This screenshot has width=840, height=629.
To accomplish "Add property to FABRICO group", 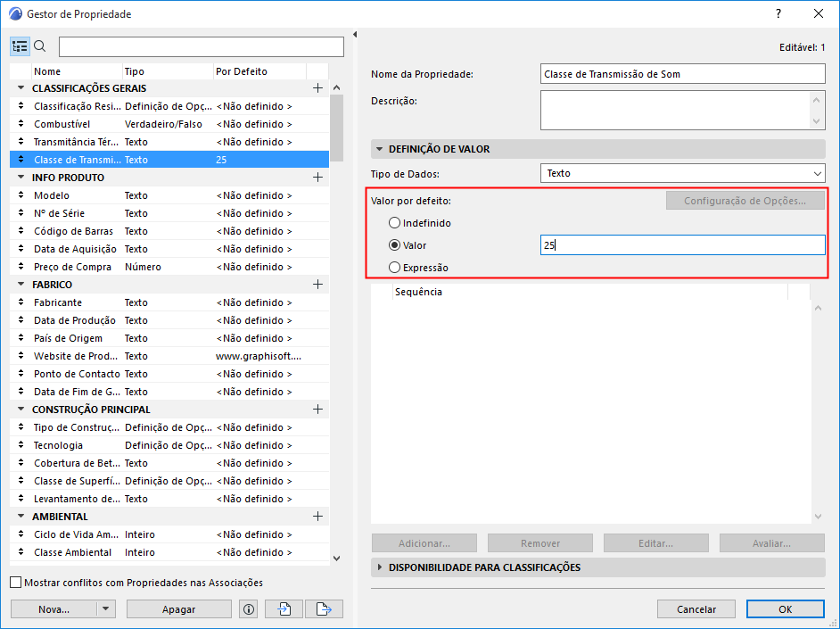I will 317,285.
